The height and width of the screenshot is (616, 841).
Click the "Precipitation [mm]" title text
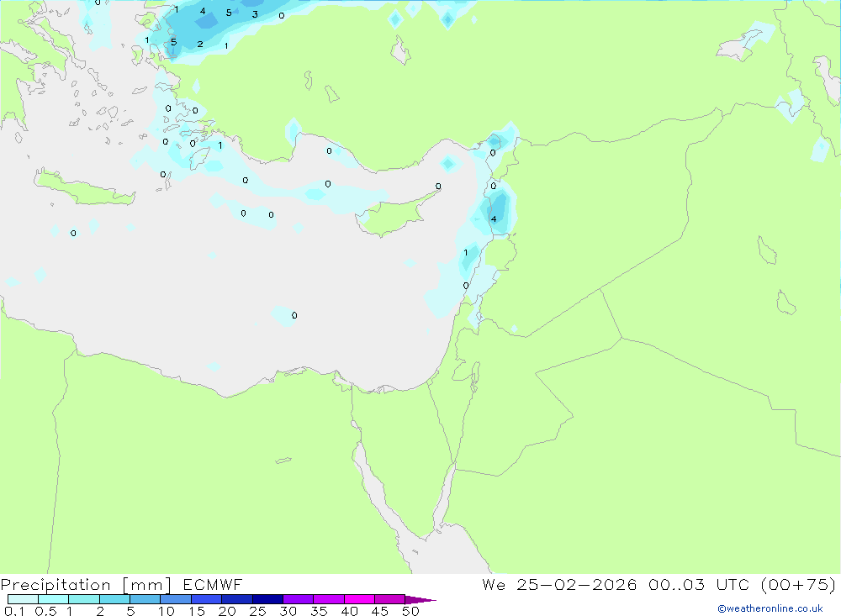point(86,585)
